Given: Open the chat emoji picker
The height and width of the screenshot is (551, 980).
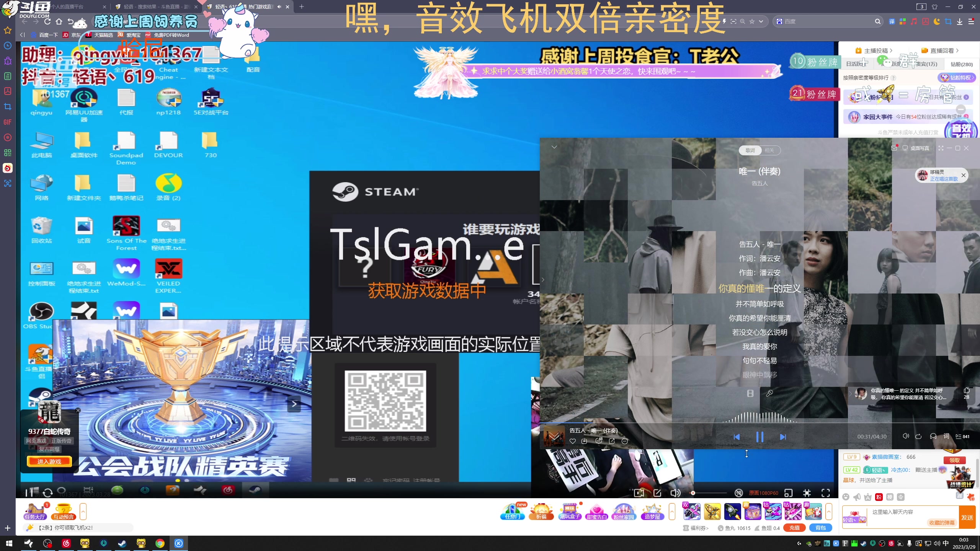Looking at the screenshot, I should click(846, 497).
